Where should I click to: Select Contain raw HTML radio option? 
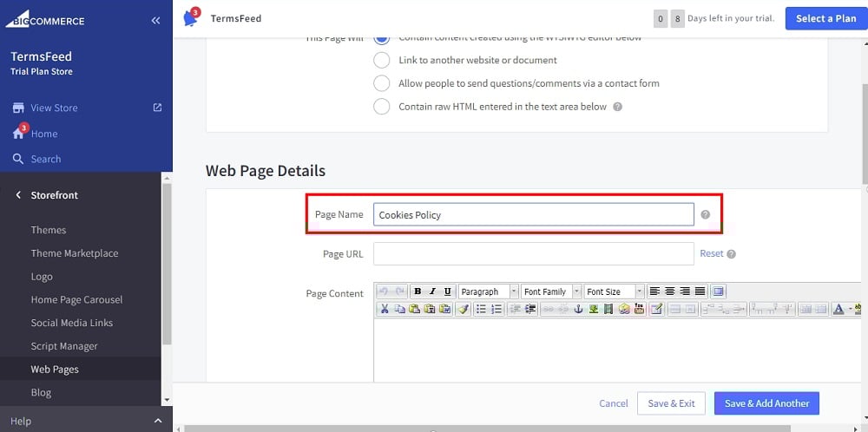(381, 107)
